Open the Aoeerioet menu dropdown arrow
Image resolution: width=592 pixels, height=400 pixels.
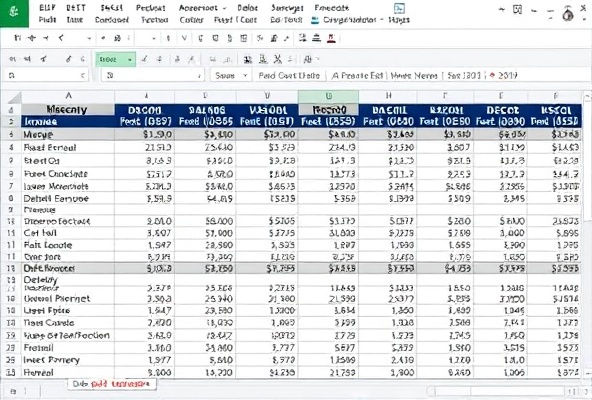click(225, 8)
